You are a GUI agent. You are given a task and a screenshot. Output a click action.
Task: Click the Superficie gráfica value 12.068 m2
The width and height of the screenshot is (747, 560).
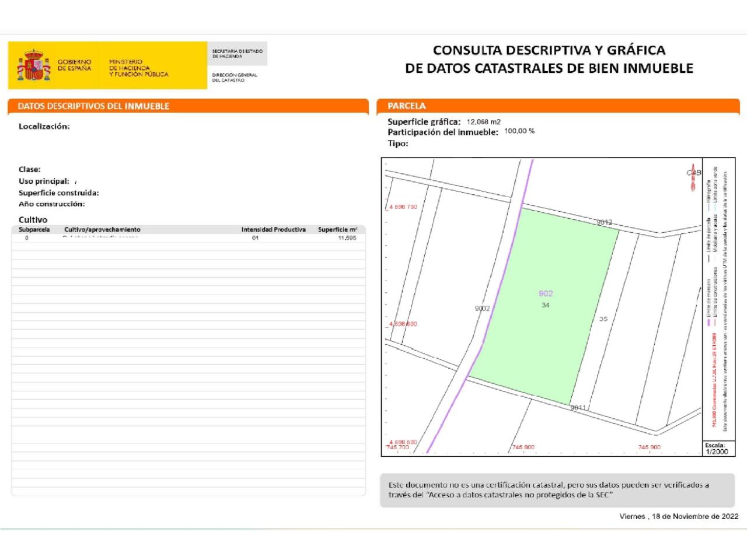click(x=483, y=122)
